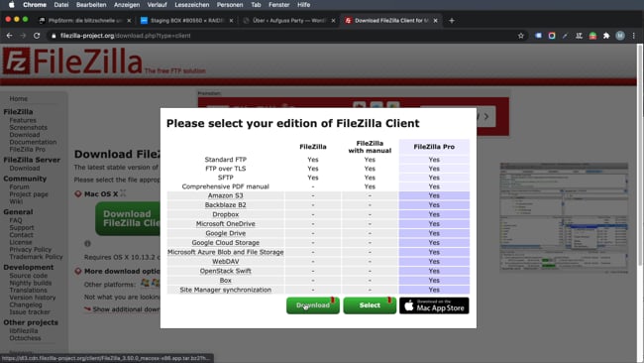Image resolution: width=644 pixels, height=363 pixels.
Task: Click the address bar URL field
Action: point(283,36)
